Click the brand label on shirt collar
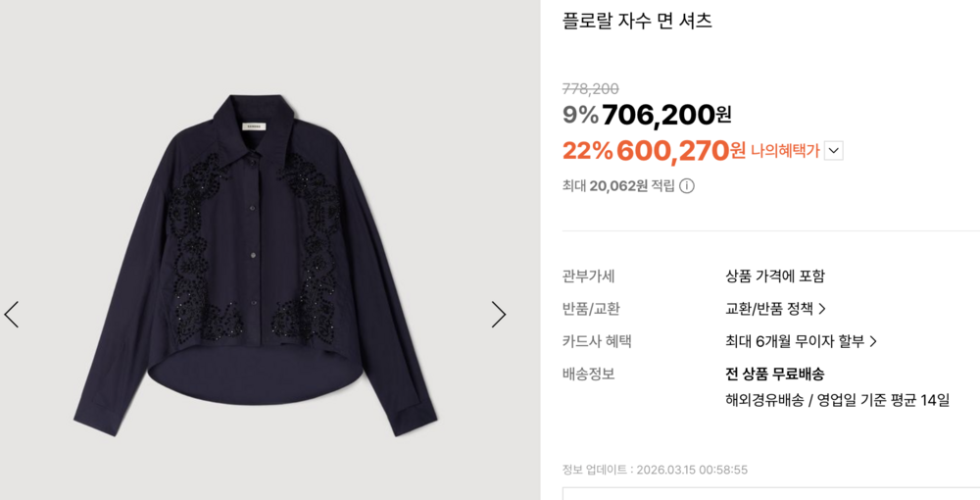980x500 pixels. [258, 125]
